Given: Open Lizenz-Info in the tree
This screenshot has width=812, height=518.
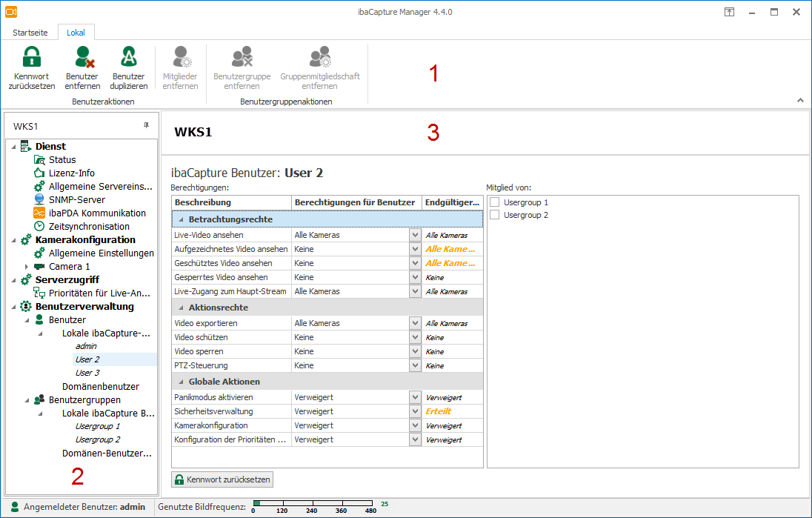Looking at the screenshot, I should (x=71, y=173).
